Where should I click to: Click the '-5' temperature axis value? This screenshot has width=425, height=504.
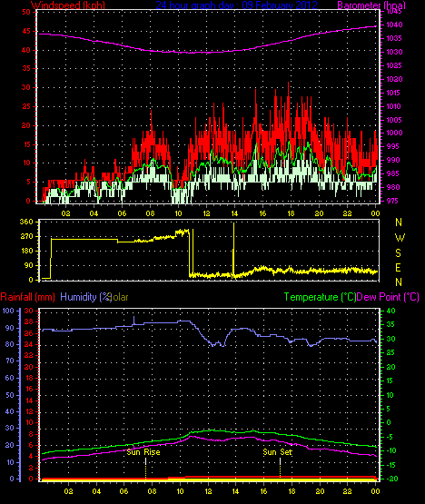point(389,437)
